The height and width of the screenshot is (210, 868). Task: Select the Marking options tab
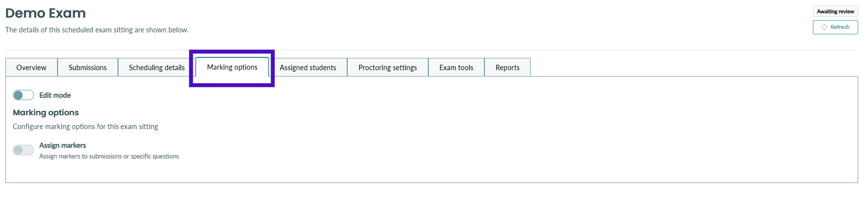(232, 67)
